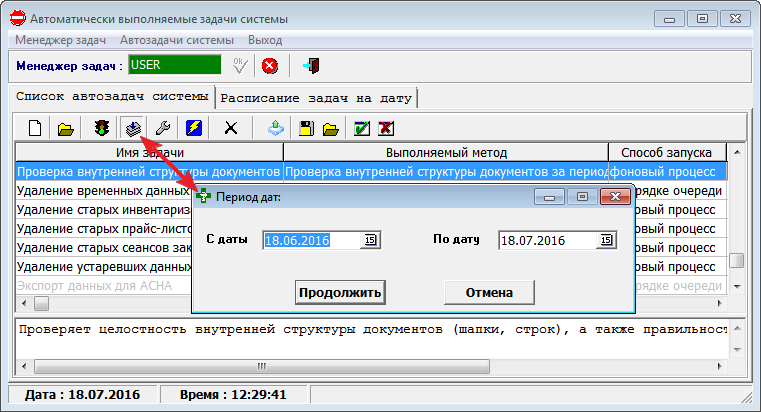Click the exit door icon
This screenshot has height=412, width=761.
click(x=311, y=66)
